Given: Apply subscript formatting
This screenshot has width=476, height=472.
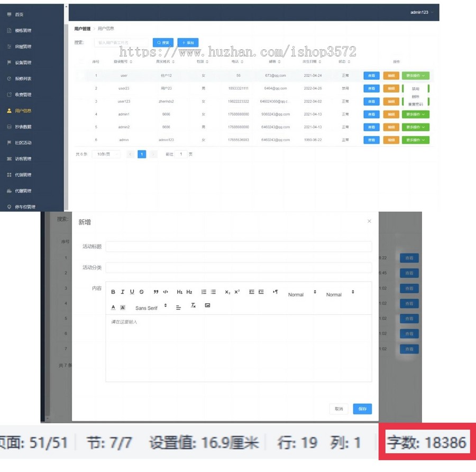Looking at the screenshot, I should [227, 292].
